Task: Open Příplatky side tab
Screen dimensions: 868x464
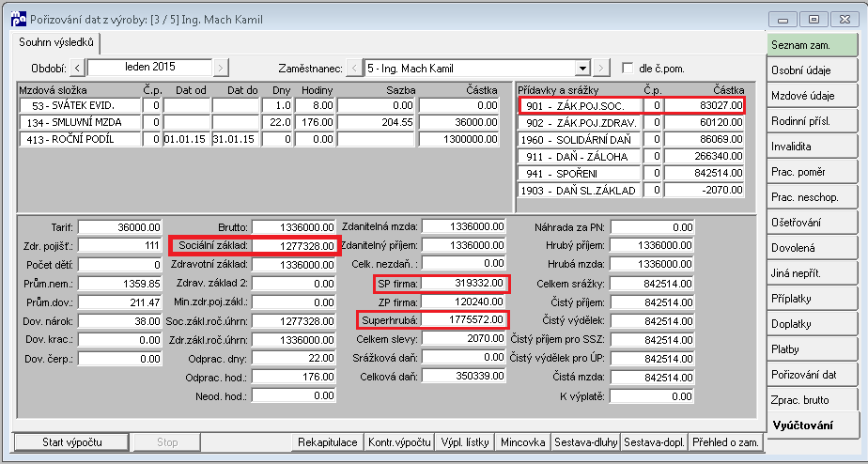Action: pyautogui.click(x=812, y=299)
